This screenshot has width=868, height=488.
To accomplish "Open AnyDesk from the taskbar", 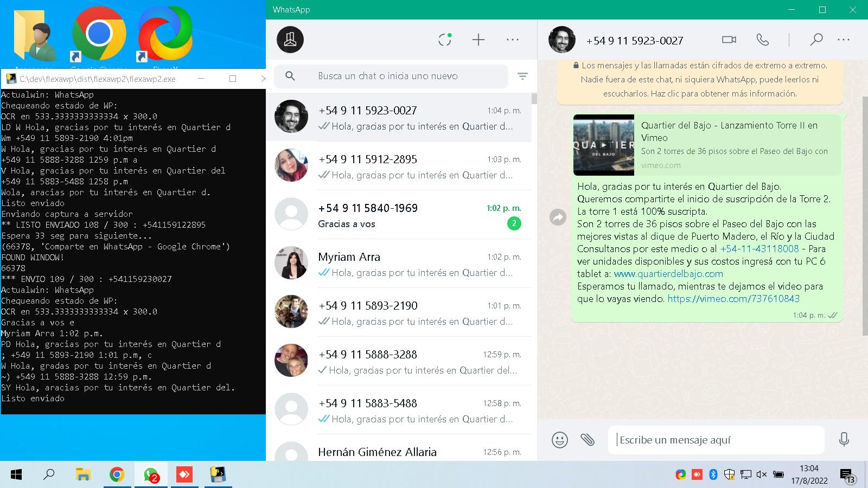I will (x=184, y=475).
